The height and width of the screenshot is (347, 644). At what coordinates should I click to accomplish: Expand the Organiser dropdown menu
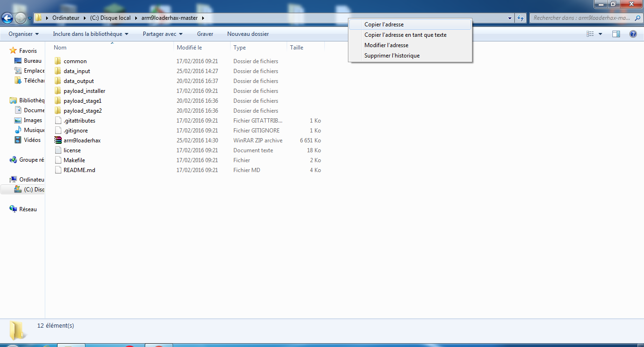click(x=24, y=34)
